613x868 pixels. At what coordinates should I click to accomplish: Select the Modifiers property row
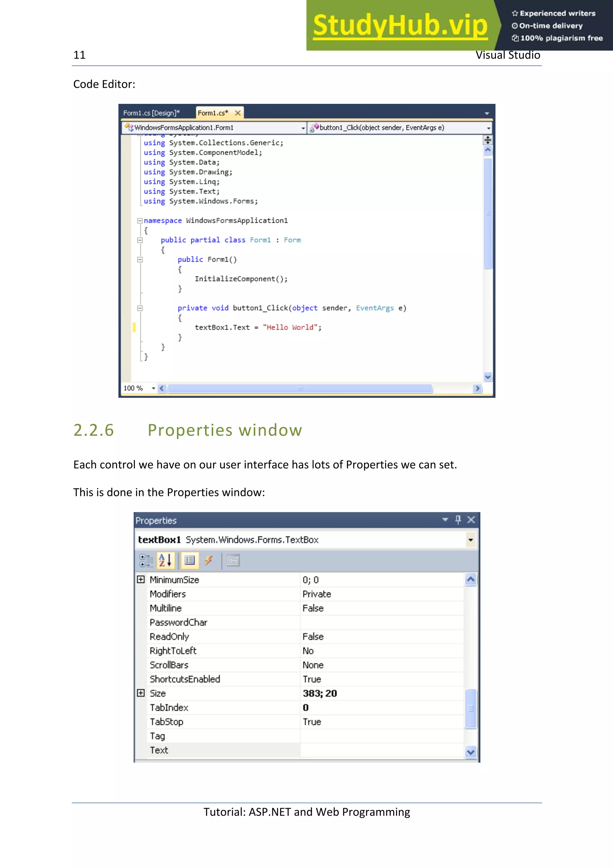[x=306, y=594]
